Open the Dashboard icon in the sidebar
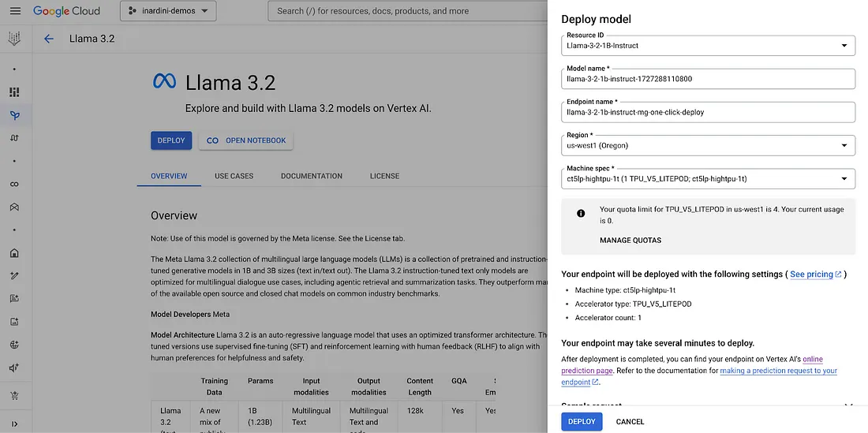868x433 pixels. pyautogui.click(x=15, y=92)
